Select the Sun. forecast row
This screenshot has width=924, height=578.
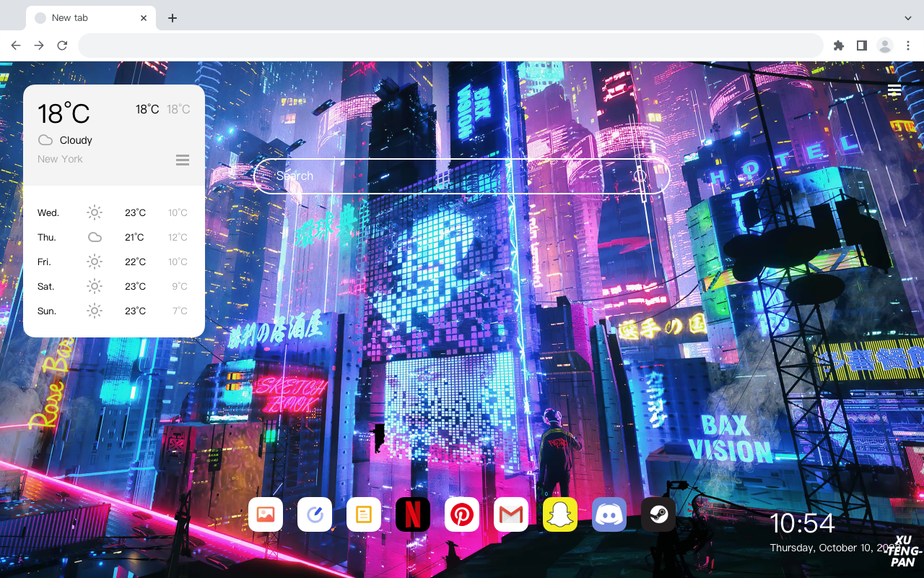[x=114, y=311]
